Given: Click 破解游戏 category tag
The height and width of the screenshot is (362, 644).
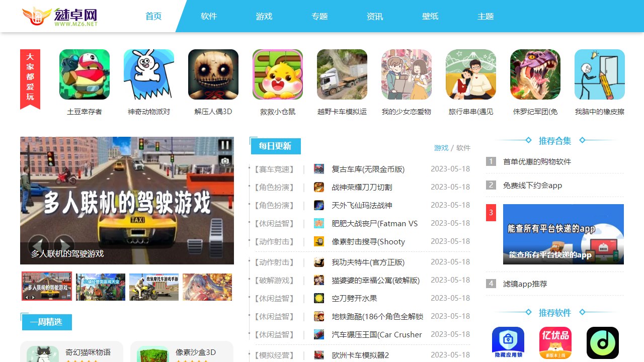Looking at the screenshot, I should pyautogui.click(x=274, y=281).
